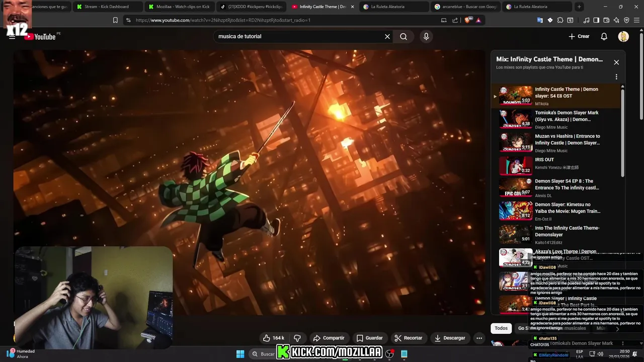Open the Humedad weather widget
This screenshot has height=362, width=644.
coord(21,354)
